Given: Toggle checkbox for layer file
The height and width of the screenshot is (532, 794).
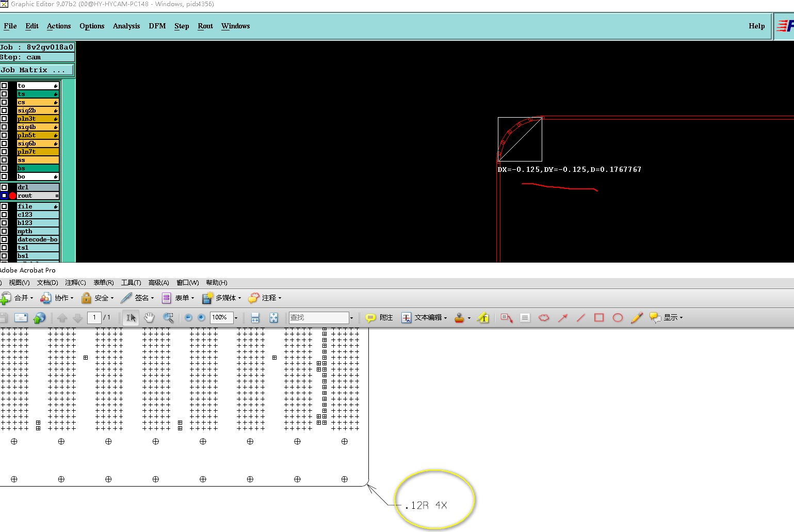Looking at the screenshot, I should click(4, 206).
